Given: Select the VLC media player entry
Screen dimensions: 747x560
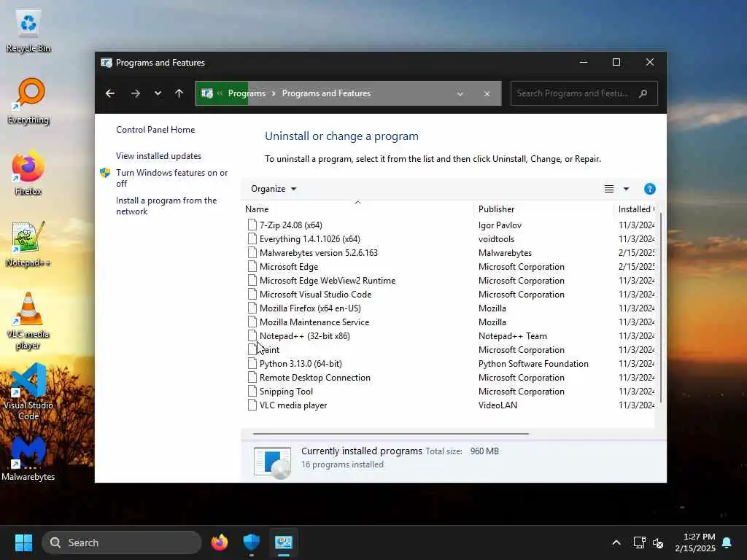Looking at the screenshot, I should [x=450, y=405].
